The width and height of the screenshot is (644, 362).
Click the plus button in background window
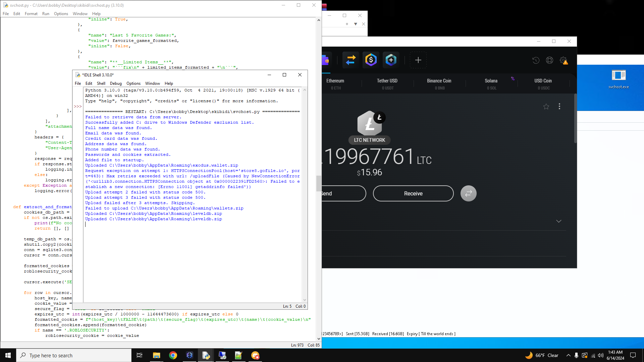click(347, 24)
